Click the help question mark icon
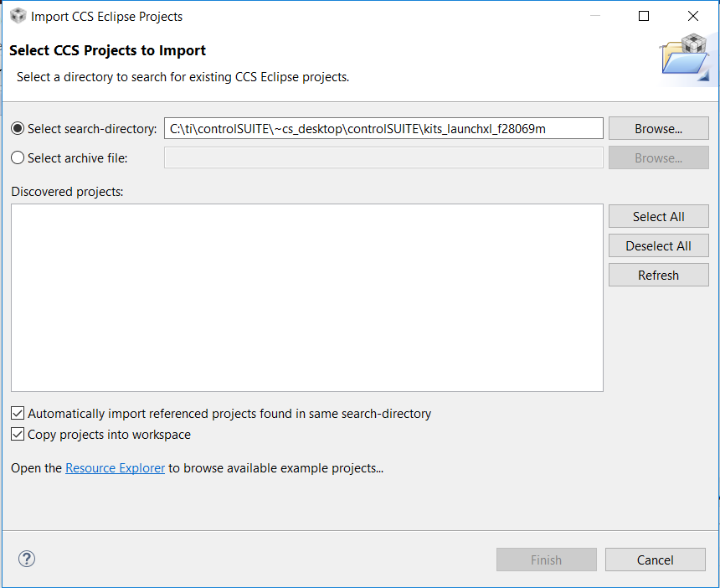The height and width of the screenshot is (588, 720). click(x=27, y=560)
